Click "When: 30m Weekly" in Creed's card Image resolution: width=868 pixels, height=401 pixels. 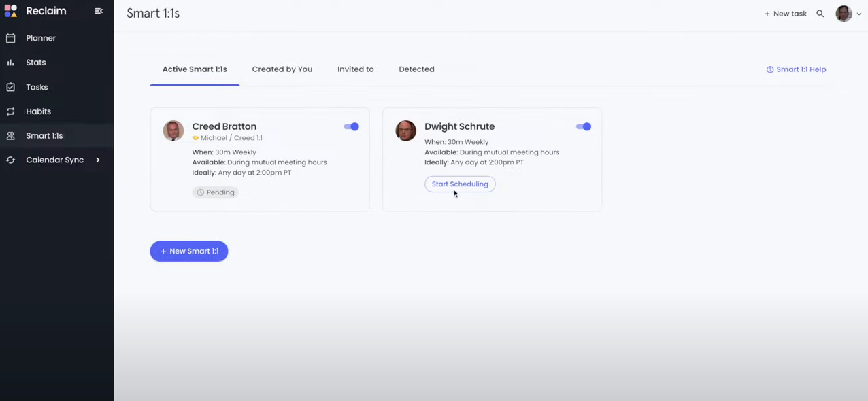click(224, 152)
